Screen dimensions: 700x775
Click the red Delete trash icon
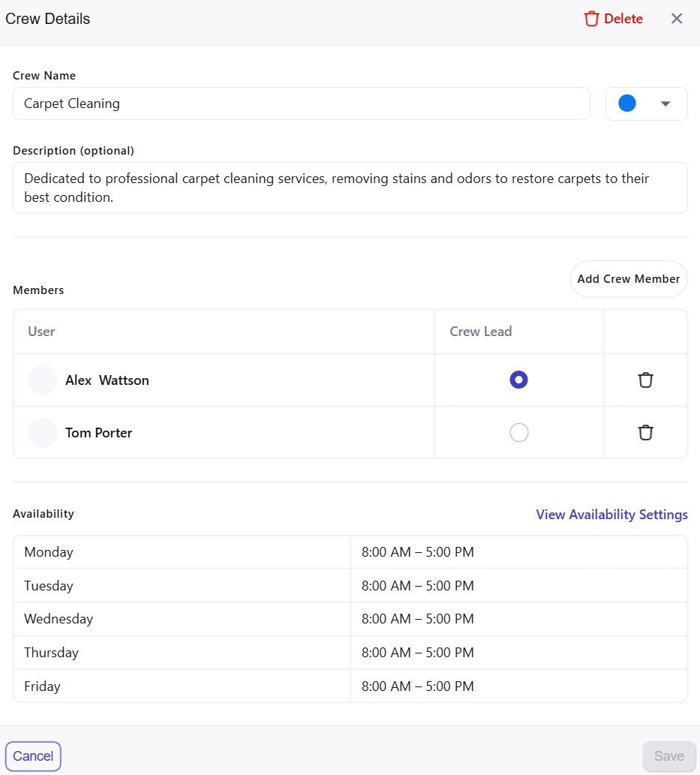coord(592,19)
